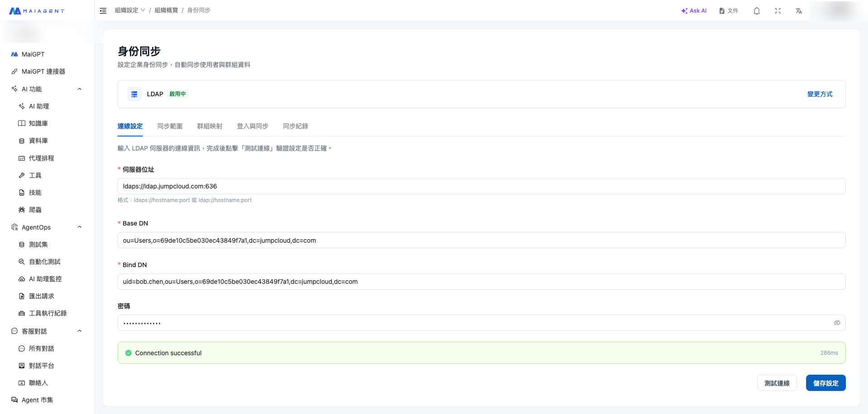Click the MaiAgent logo
The width and height of the screenshot is (868, 414).
(x=37, y=11)
